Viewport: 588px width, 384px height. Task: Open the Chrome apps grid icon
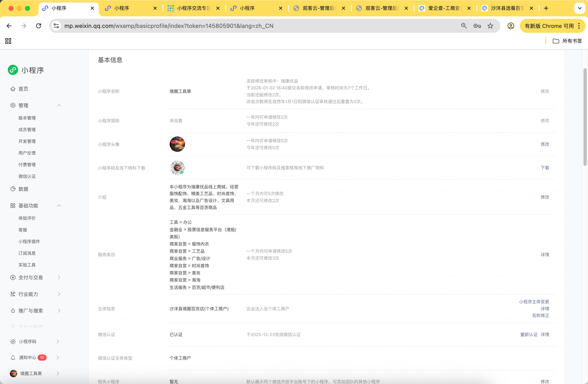click(8, 41)
